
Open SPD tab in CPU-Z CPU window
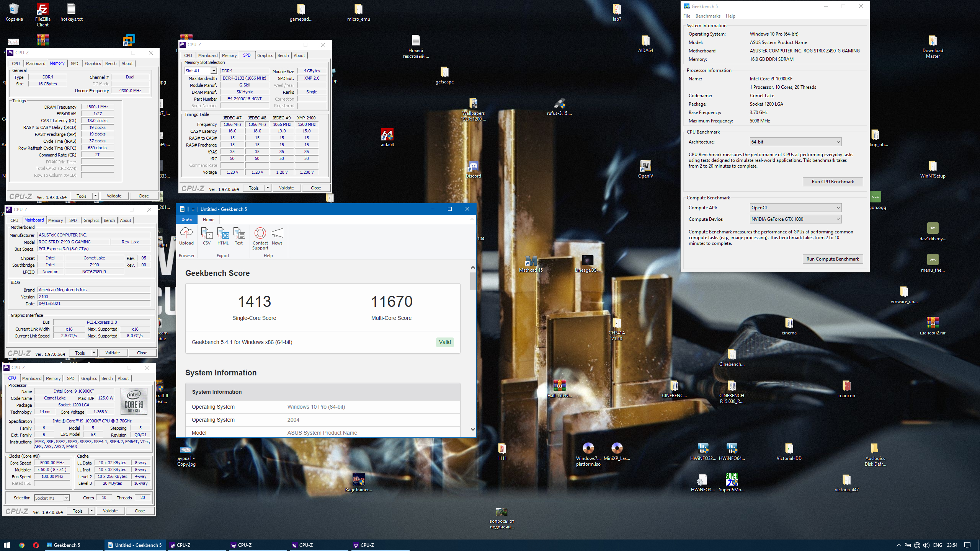point(71,378)
